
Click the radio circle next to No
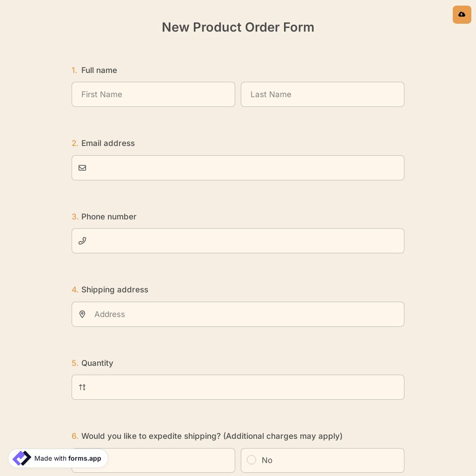pyautogui.click(x=251, y=460)
